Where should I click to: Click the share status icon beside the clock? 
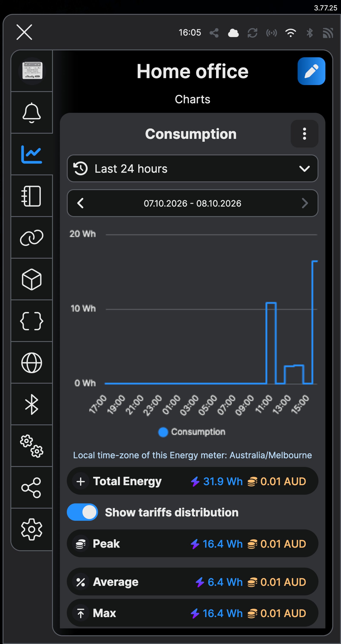click(214, 33)
